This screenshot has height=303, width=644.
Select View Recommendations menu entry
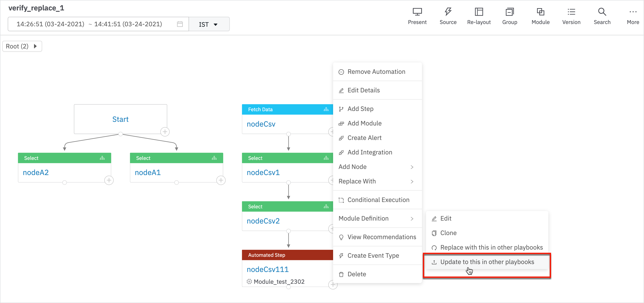378,237
